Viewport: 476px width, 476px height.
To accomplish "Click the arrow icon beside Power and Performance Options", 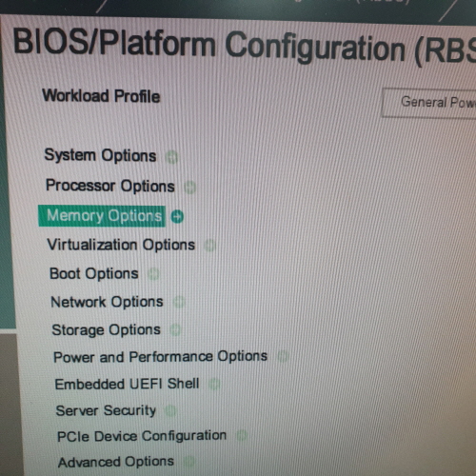I will [x=283, y=357].
